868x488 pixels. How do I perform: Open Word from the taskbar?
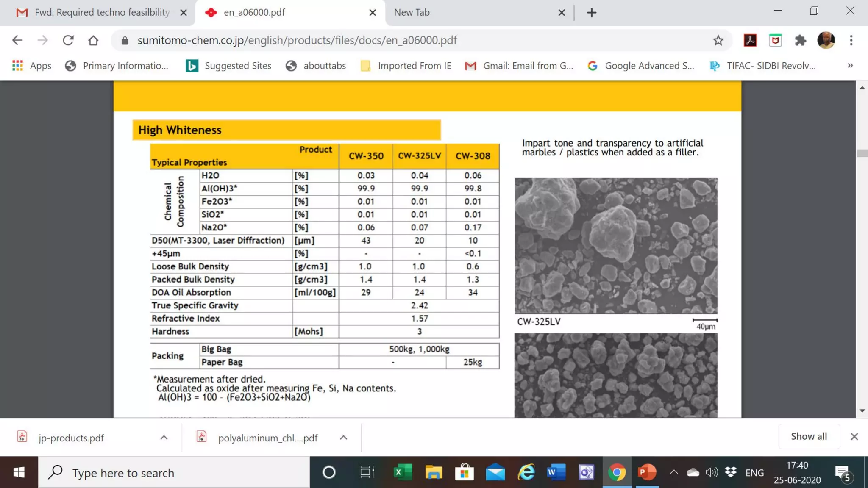556,472
